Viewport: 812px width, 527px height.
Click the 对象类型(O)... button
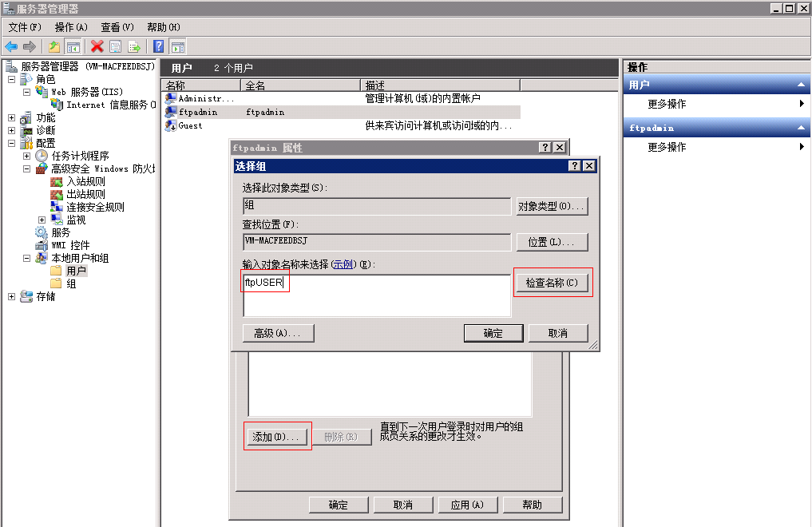(x=552, y=206)
